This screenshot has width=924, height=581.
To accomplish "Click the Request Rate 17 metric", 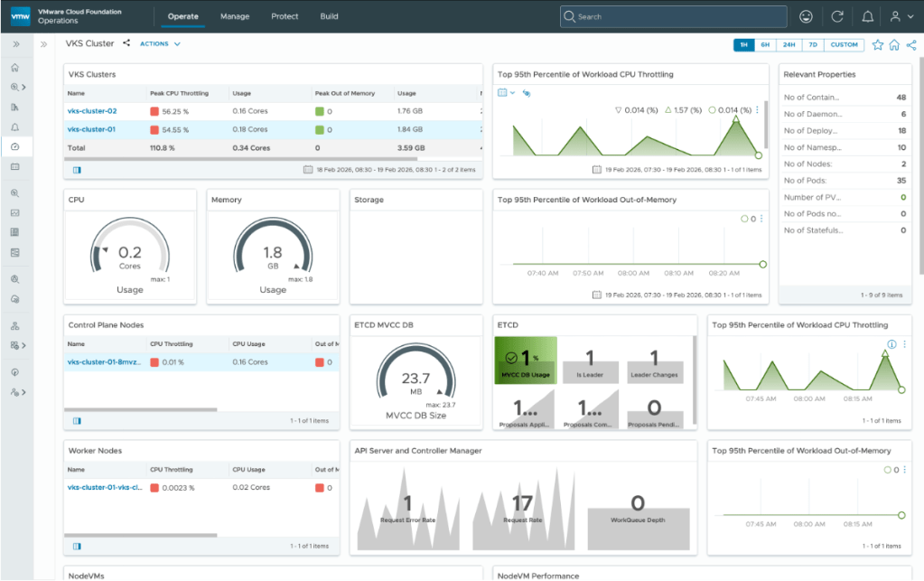I will tap(523, 509).
